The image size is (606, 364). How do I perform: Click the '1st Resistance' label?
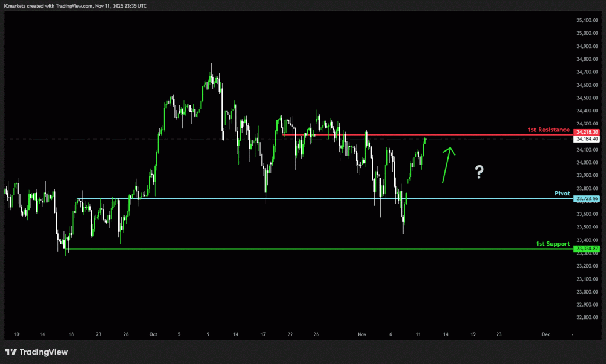[x=548, y=129]
